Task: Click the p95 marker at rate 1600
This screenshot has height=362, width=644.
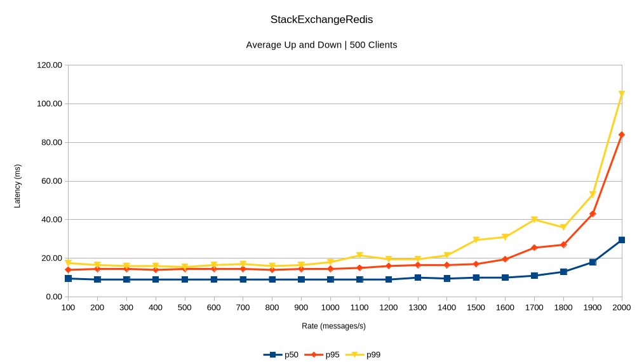Action: click(505, 259)
